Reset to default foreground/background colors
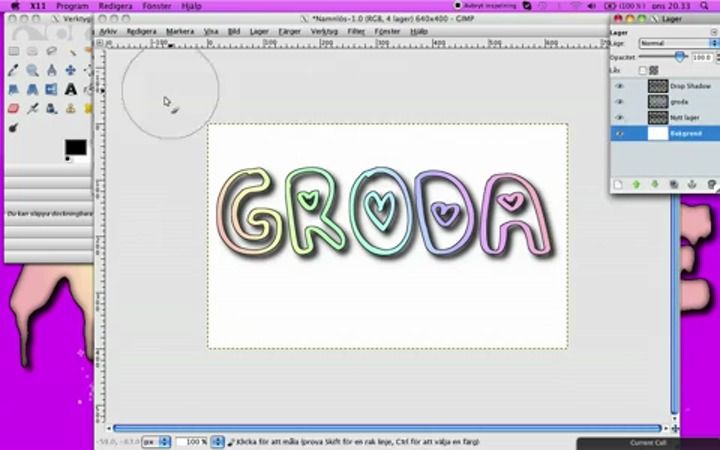The width and height of the screenshot is (720, 450). (x=68, y=159)
